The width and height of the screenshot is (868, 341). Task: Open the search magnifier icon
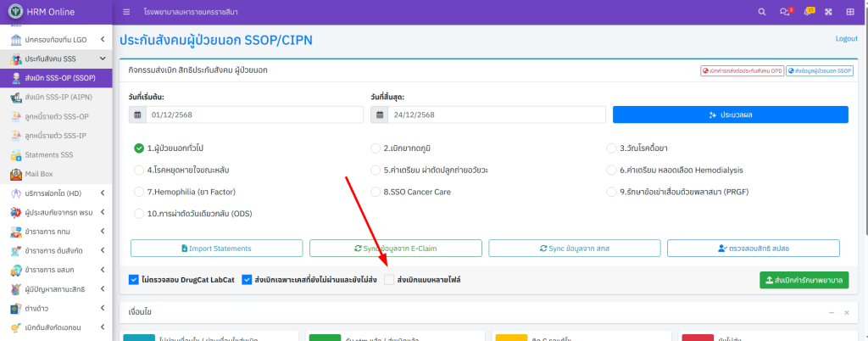click(x=760, y=12)
